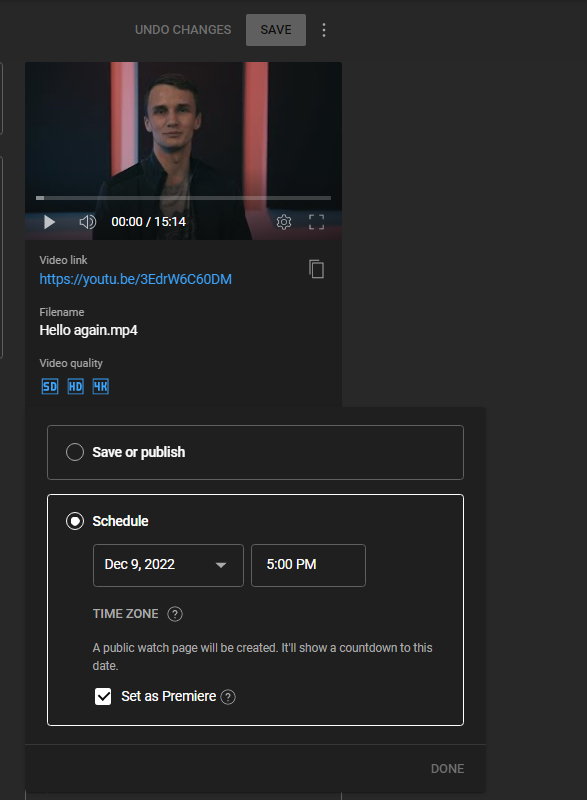Open the Dec 9, 2022 date dropdown
Viewport: 587px width, 800px height.
[168, 565]
